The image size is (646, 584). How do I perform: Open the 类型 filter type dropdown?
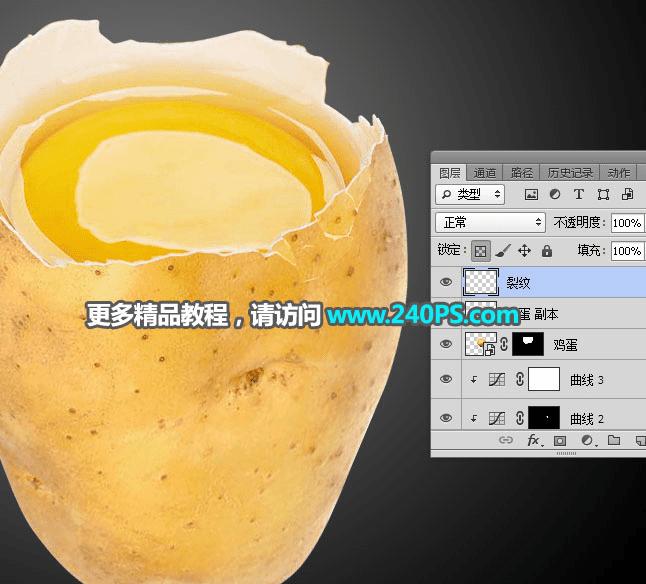[x=470, y=194]
